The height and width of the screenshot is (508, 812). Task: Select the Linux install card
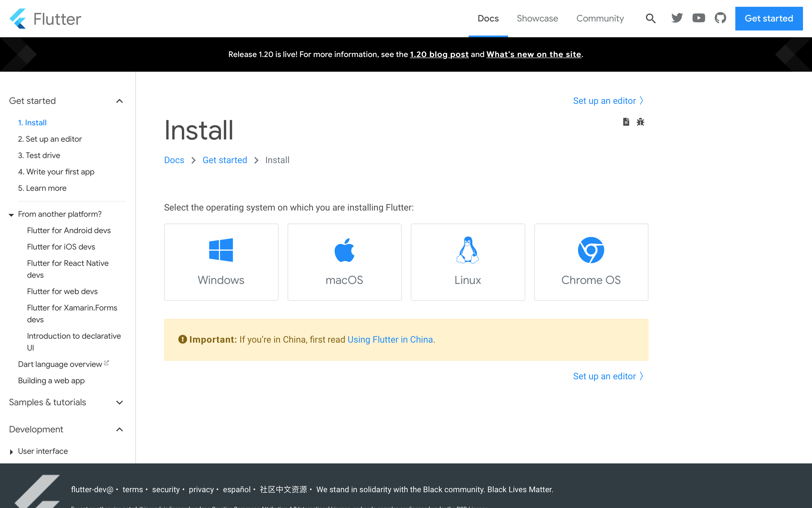[468, 262]
